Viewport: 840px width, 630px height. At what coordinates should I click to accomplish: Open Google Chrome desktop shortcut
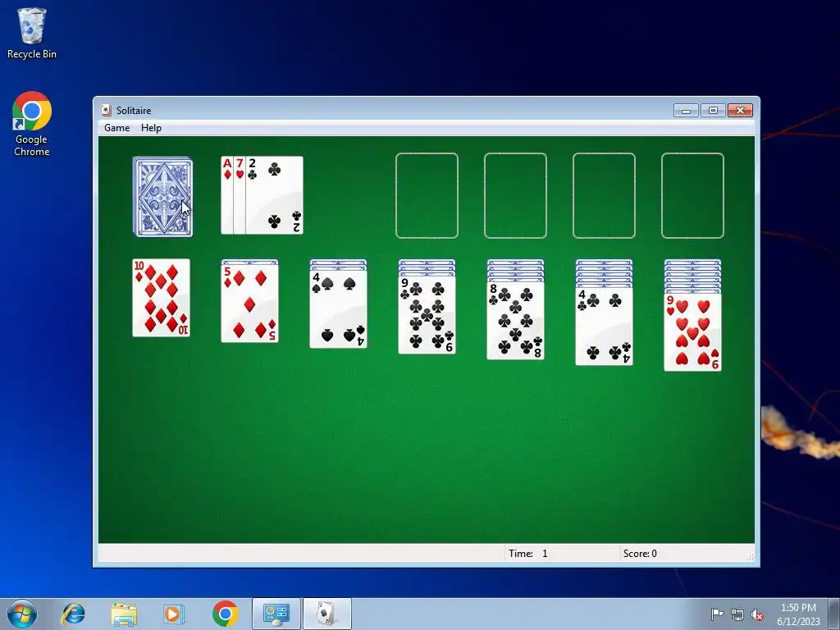(x=32, y=125)
